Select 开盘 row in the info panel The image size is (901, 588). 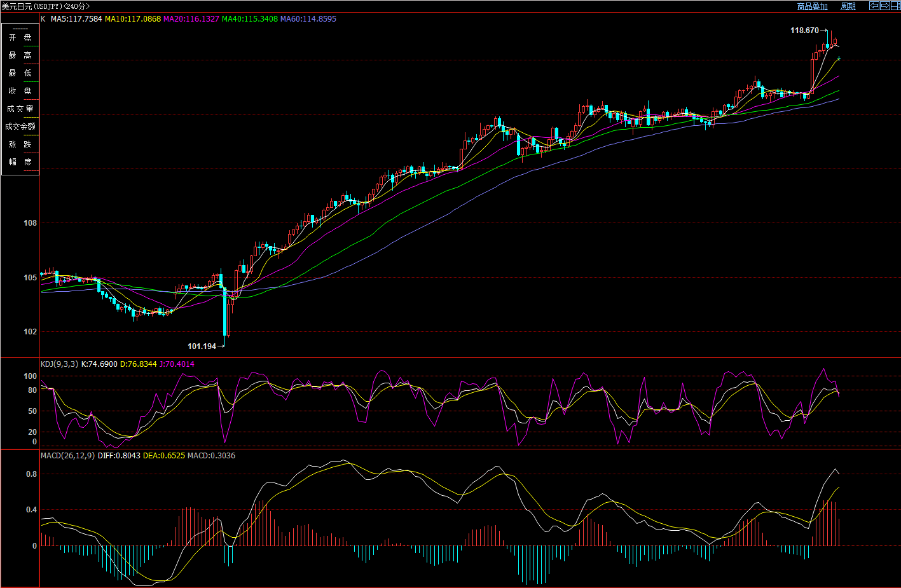coord(20,38)
